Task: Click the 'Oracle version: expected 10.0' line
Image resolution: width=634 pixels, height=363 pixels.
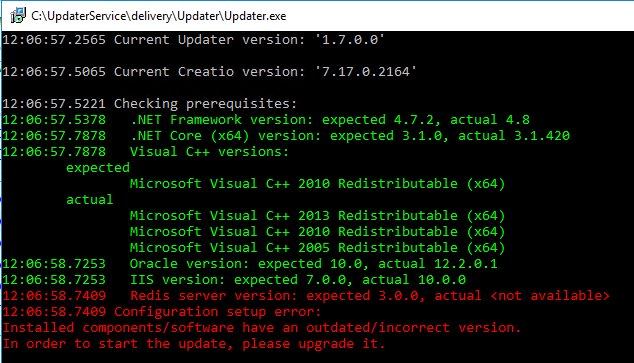Action: pyautogui.click(x=250, y=264)
